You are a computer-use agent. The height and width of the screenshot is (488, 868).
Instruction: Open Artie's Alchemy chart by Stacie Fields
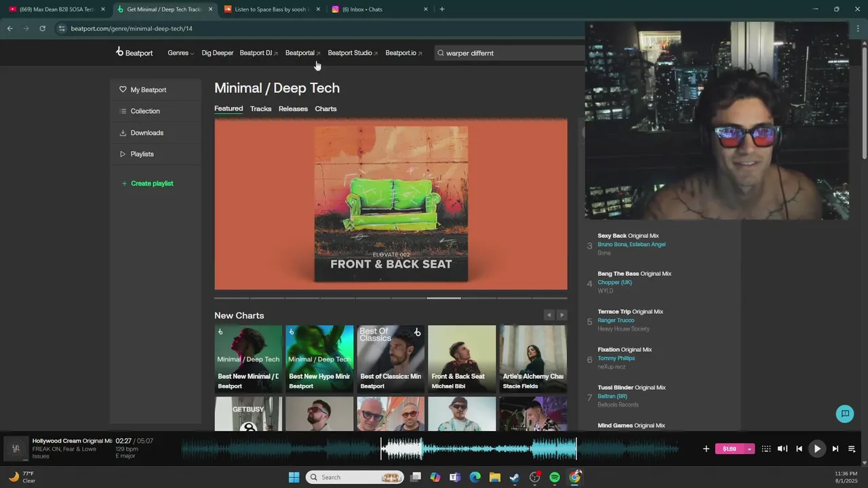[533, 359]
